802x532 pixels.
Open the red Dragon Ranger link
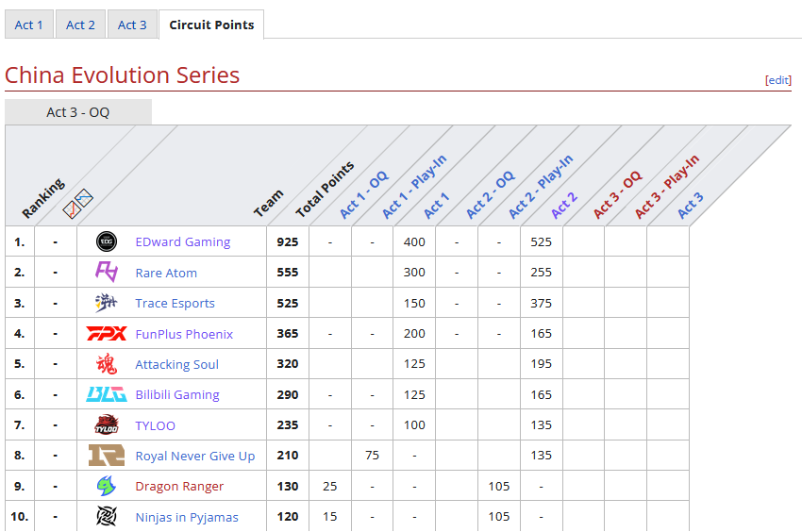coord(179,486)
